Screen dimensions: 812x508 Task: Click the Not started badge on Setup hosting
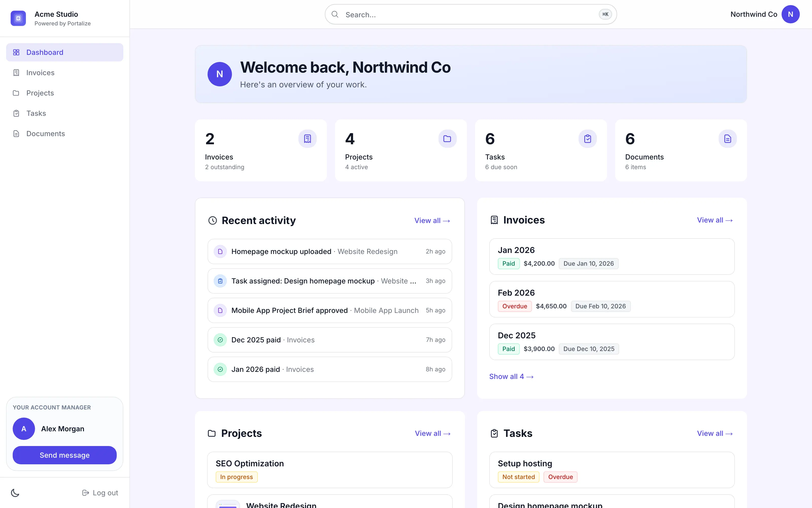pyautogui.click(x=518, y=477)
